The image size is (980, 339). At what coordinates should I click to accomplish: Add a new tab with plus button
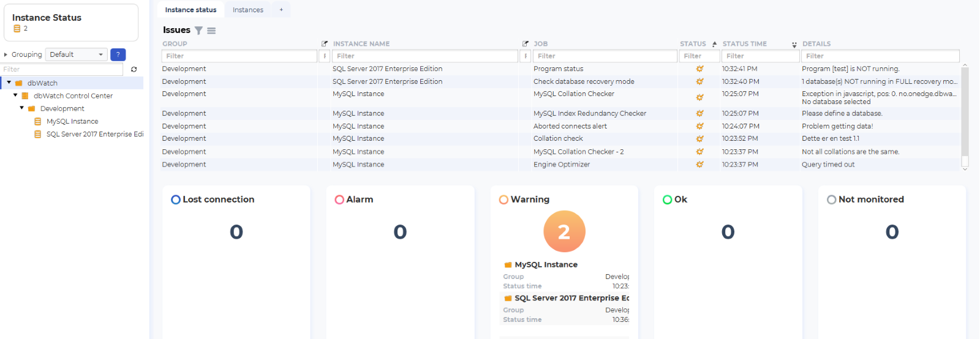click(x=281, y=10)
